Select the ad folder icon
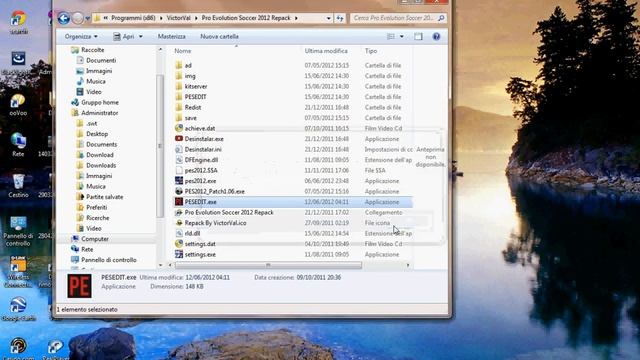The width and height of the screenshot is (640, 360). [x=178, y=65]
